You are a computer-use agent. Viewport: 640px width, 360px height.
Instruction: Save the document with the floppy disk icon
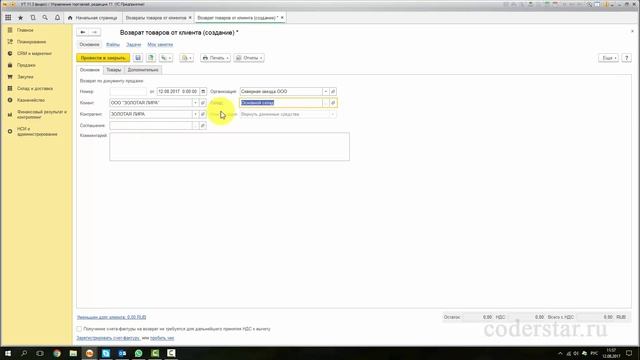tap(138, 58)
